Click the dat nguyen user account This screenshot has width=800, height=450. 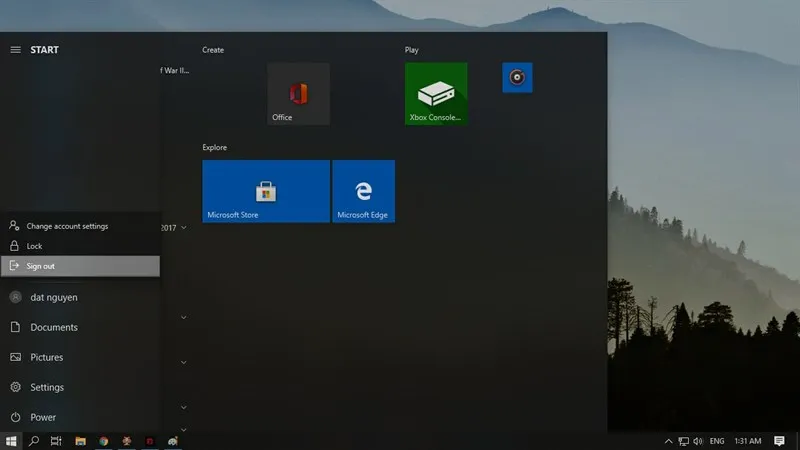(x=54, y=297)
